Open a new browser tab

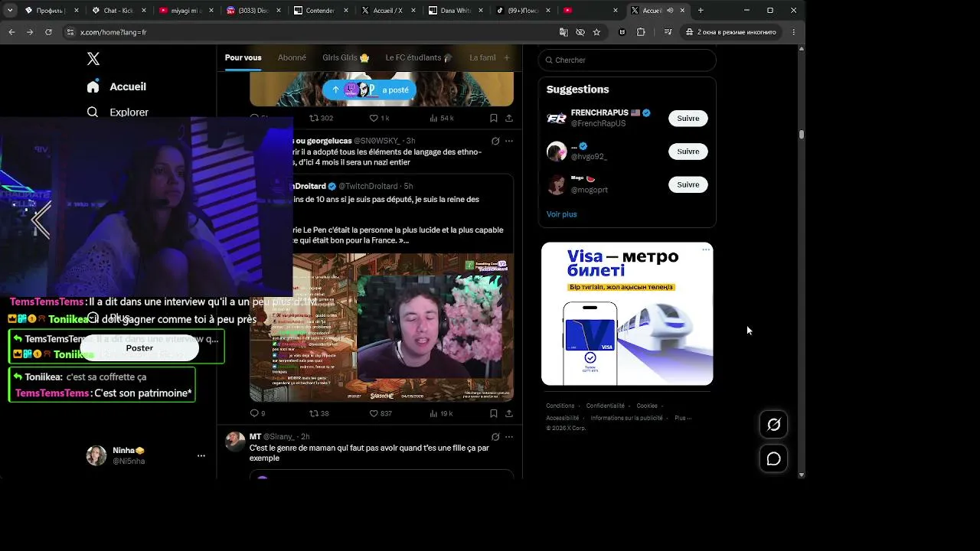(x=701, y=11)
